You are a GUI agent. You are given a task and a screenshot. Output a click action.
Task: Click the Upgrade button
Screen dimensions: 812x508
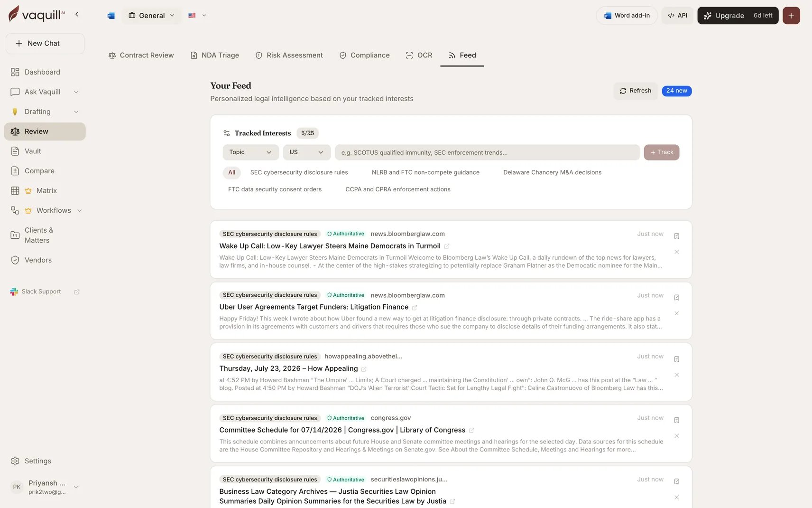click(738, 16)
